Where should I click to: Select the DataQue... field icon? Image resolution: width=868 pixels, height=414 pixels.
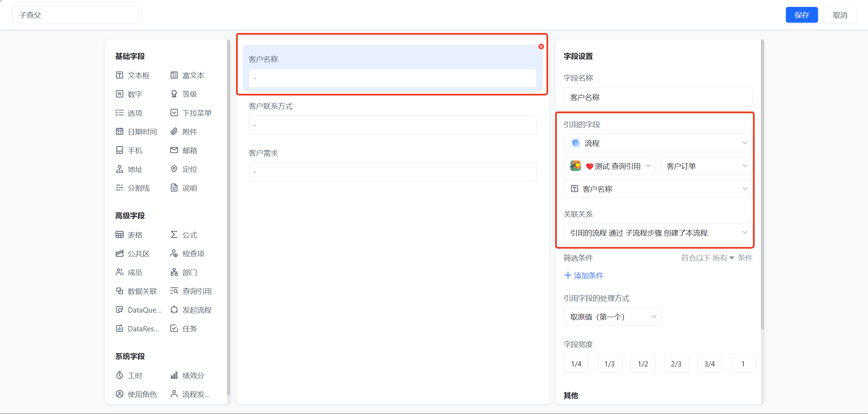click(x=120, y=310)
